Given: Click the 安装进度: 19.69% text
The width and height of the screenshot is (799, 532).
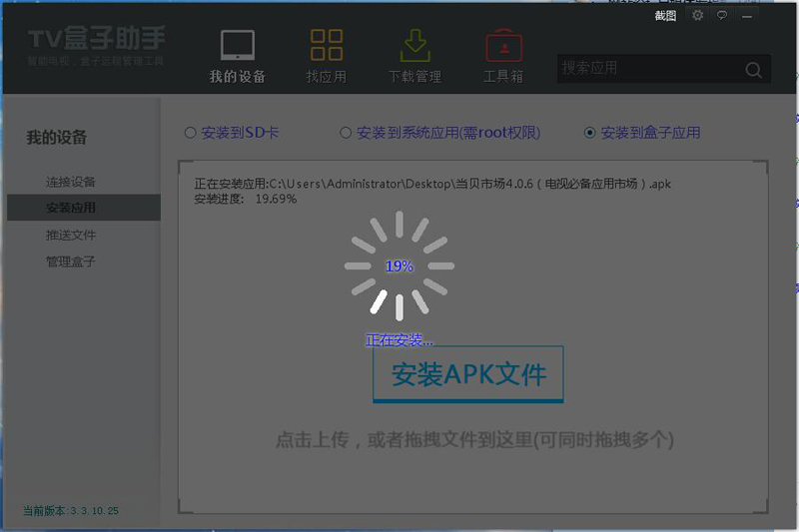Looking at the screenshot, I should point(245,199).
